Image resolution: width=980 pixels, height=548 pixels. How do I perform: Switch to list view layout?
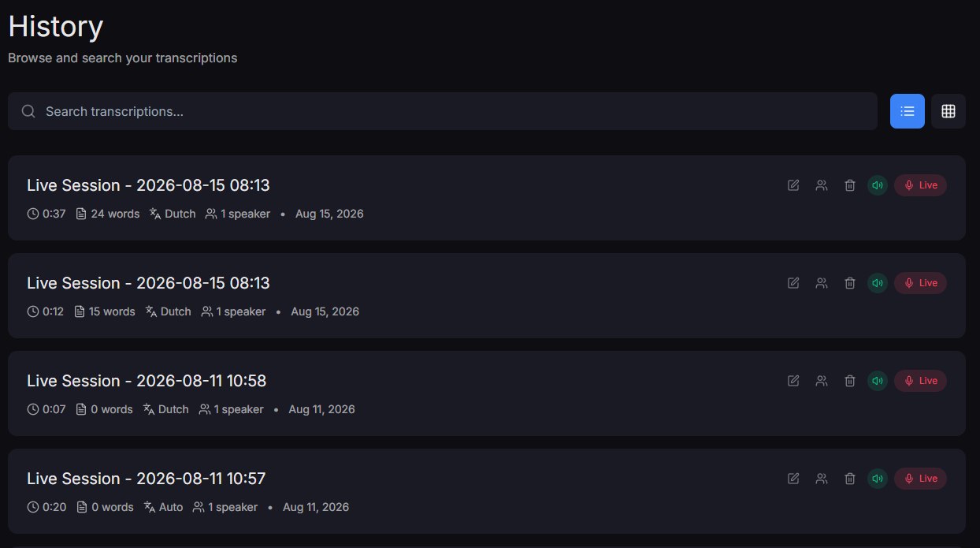click(908, 111)
